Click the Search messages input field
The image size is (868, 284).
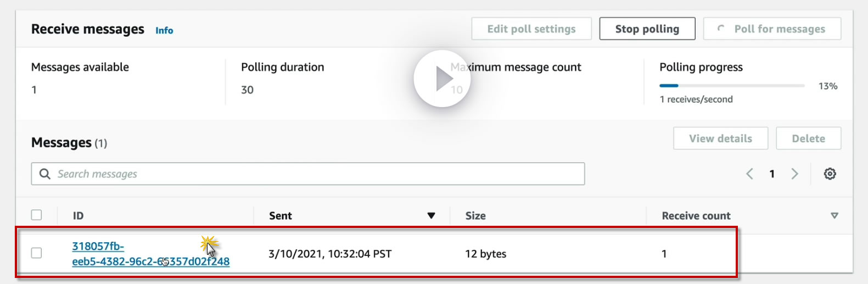click(x=318, y=174)
